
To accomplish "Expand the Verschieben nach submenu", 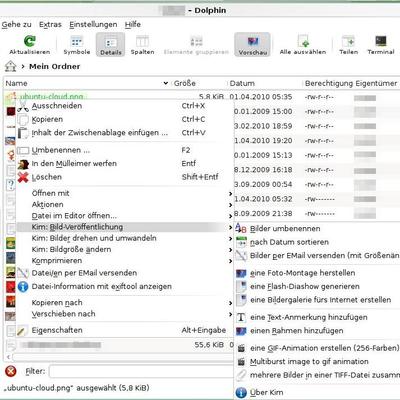I will pos(125,314).
